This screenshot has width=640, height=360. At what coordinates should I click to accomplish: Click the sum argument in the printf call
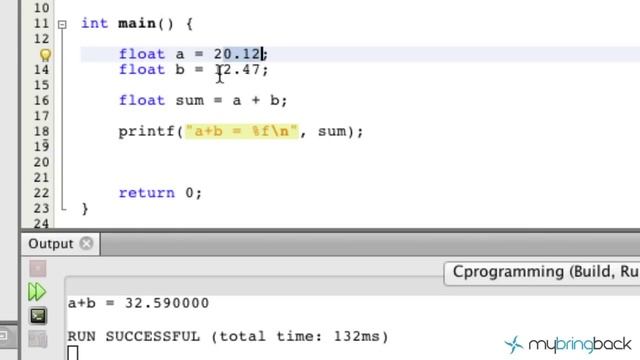coord(332,131)
